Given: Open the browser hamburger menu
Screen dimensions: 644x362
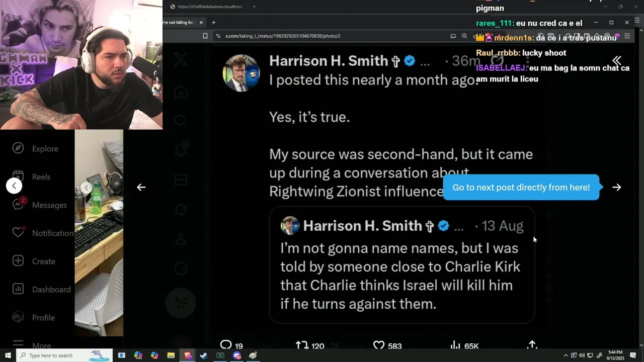Looking at the screenshot, I should coord(627,36).
